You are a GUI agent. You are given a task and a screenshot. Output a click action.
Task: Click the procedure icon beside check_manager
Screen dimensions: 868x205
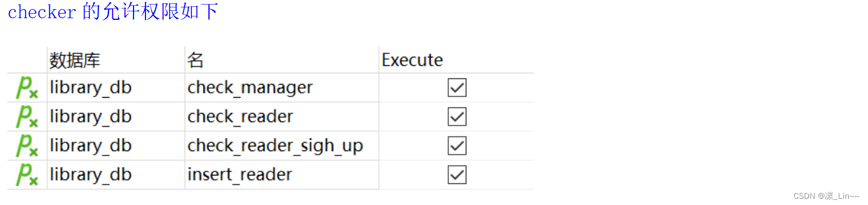(27, 88)
